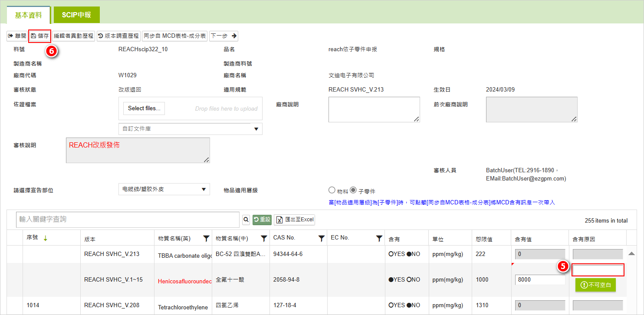Open 編輯者異動歷程 history
This screenshot has width=644, height=315.
[73, 36]
